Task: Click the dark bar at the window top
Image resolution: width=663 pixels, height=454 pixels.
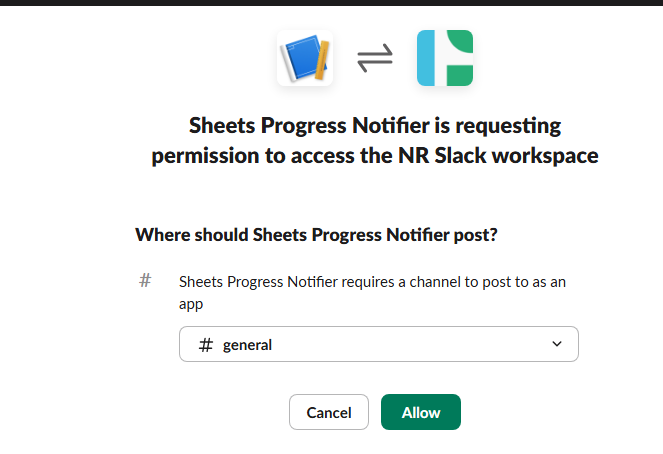Action: tap(332, 3)
